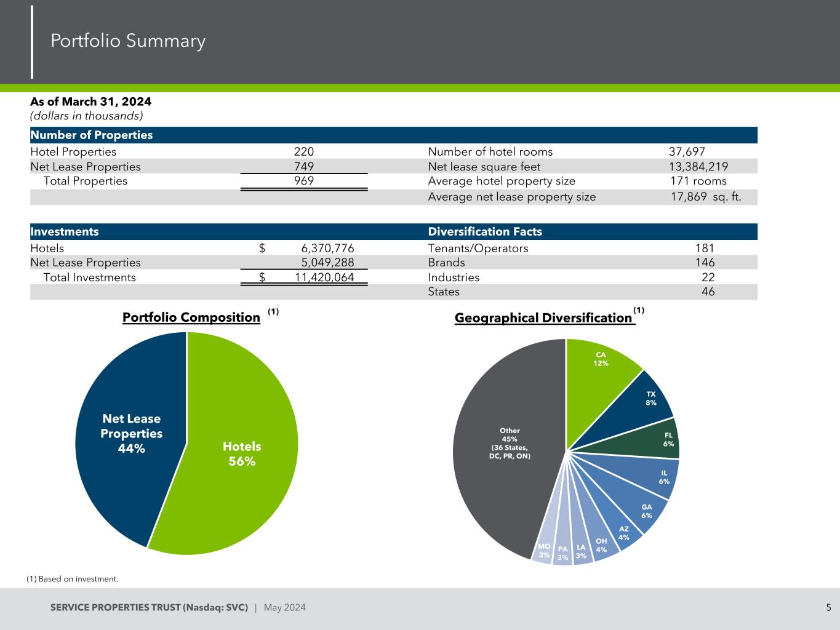Click the Portfolio Summary slide title
This screenshot has width=840, height=630.
point(128,41)
